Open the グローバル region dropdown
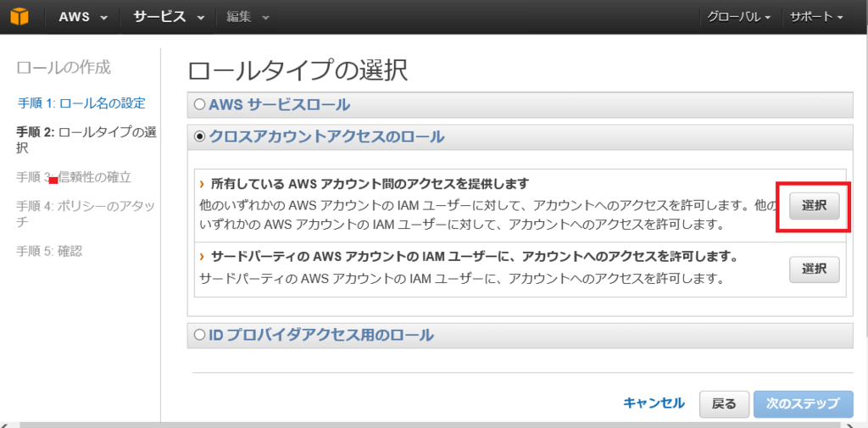Screen dimensions: 868x428 [738, 17]
